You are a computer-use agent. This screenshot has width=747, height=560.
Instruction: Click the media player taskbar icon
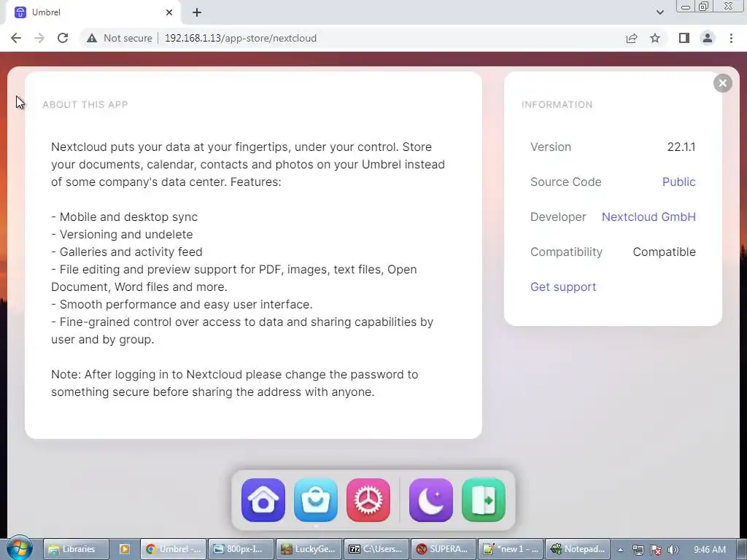pos(124,549)
